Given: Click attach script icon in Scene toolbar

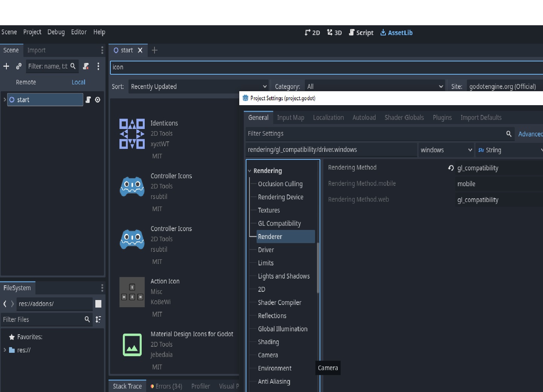Looking at the screenshot, I should click(x=86, y=66).
